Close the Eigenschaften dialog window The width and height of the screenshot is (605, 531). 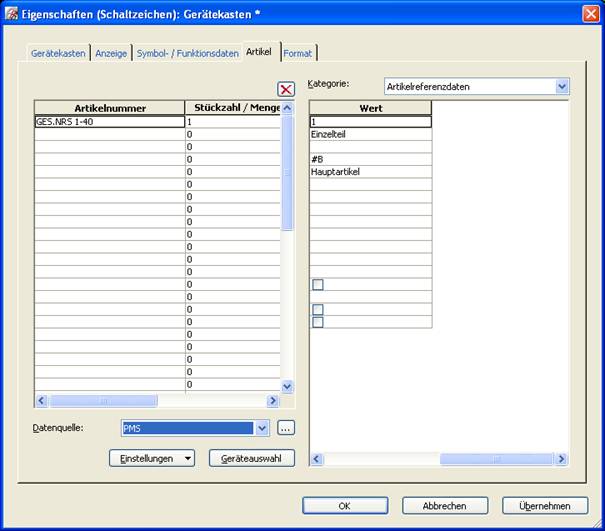(590, 11)
